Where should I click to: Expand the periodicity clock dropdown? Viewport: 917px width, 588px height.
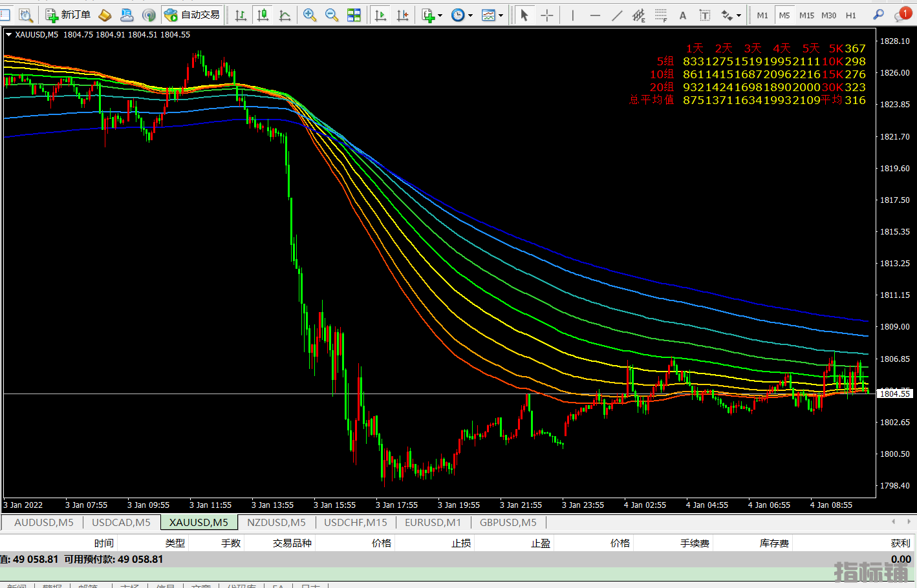coord(470,16)
